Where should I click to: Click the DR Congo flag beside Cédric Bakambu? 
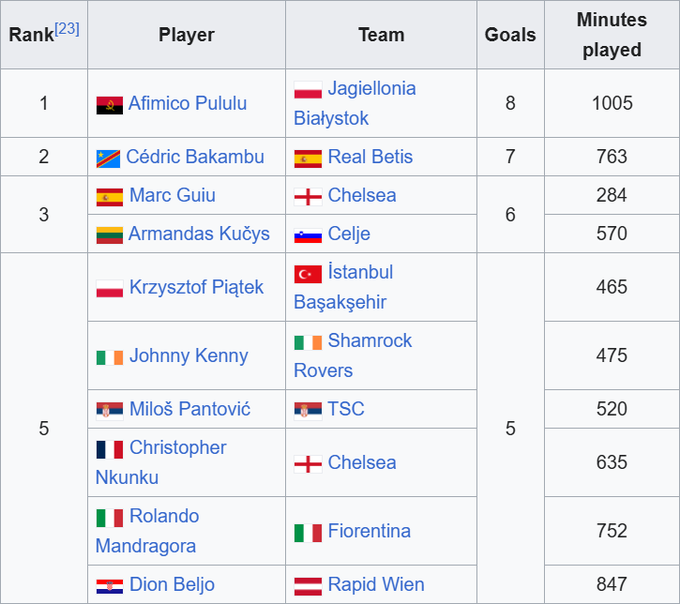point(108,158)
